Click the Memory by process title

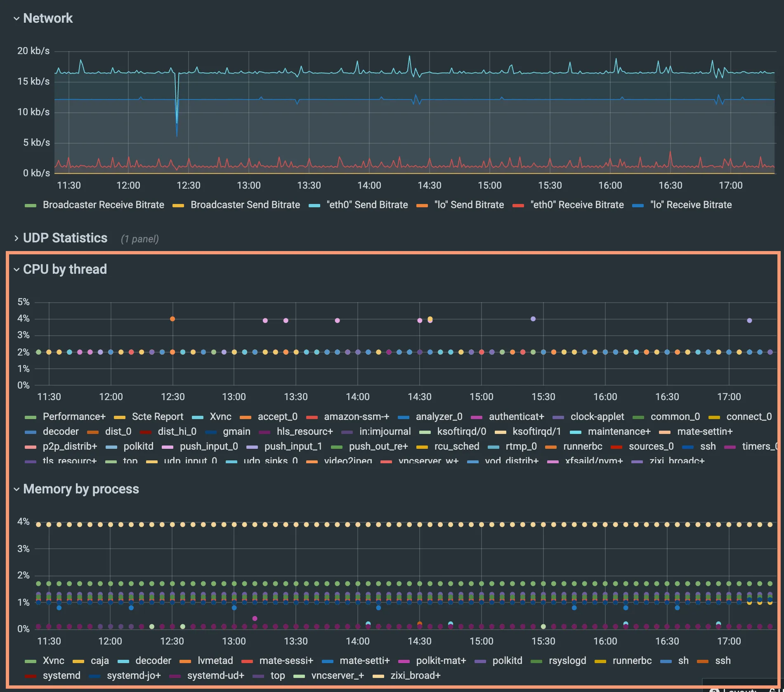81,489
